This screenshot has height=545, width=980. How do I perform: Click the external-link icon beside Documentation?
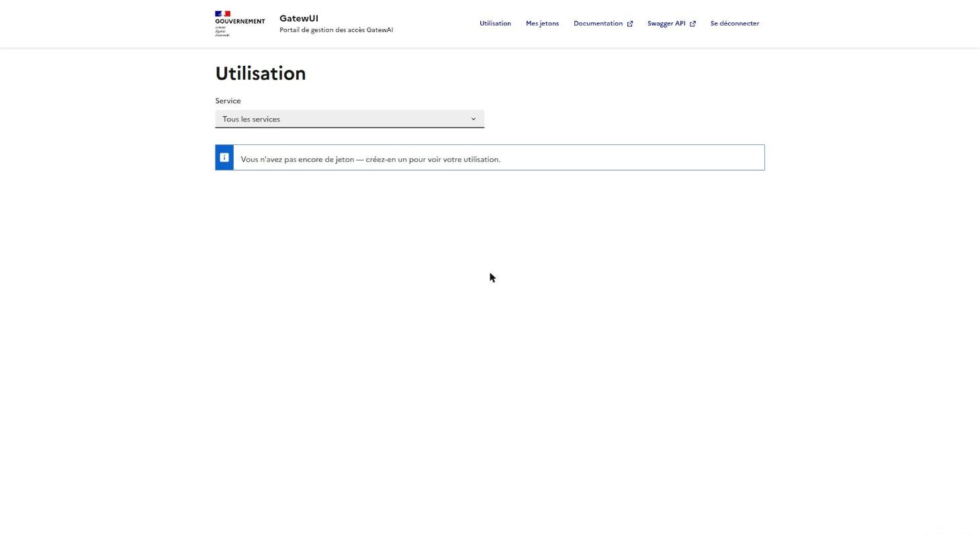pyautogui.click(x=629, y=23)
